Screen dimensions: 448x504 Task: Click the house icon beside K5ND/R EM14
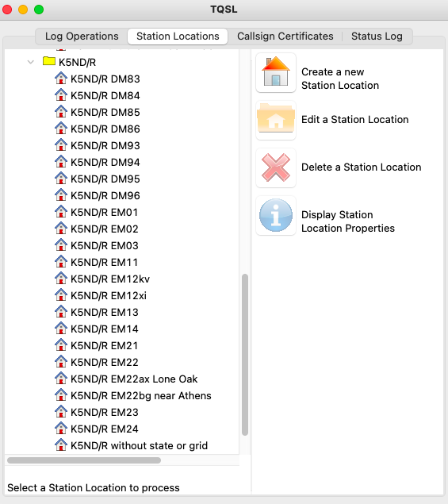[x=61, y=329]
